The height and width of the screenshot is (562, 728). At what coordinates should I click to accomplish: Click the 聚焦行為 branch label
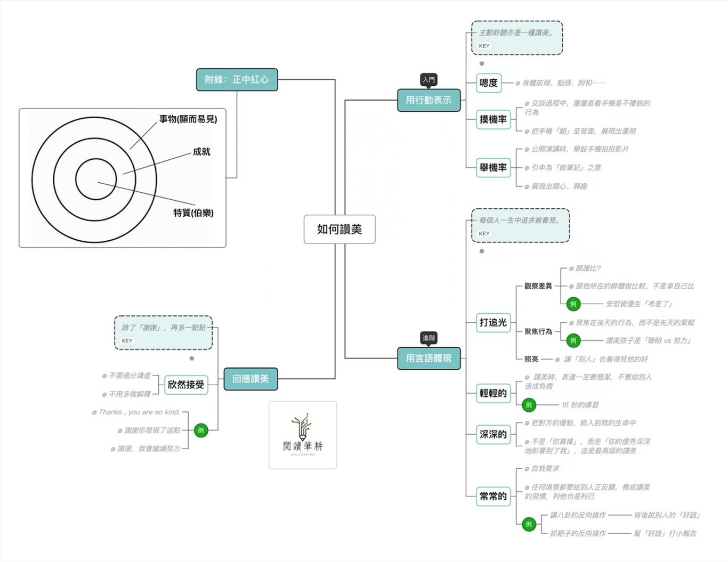pyautogui.click(x=538, y=331)
